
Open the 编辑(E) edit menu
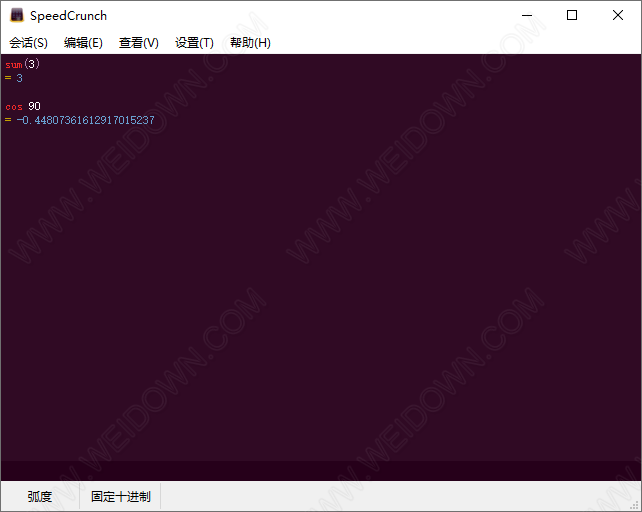(83, 43)
